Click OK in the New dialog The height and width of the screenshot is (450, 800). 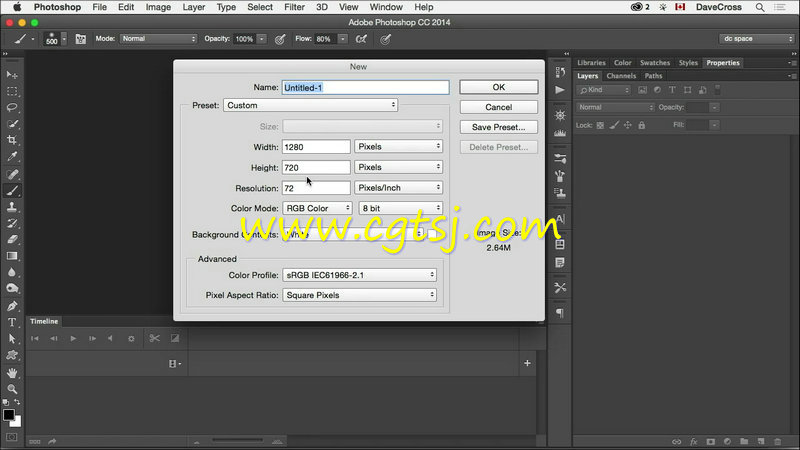coord(498,87)
